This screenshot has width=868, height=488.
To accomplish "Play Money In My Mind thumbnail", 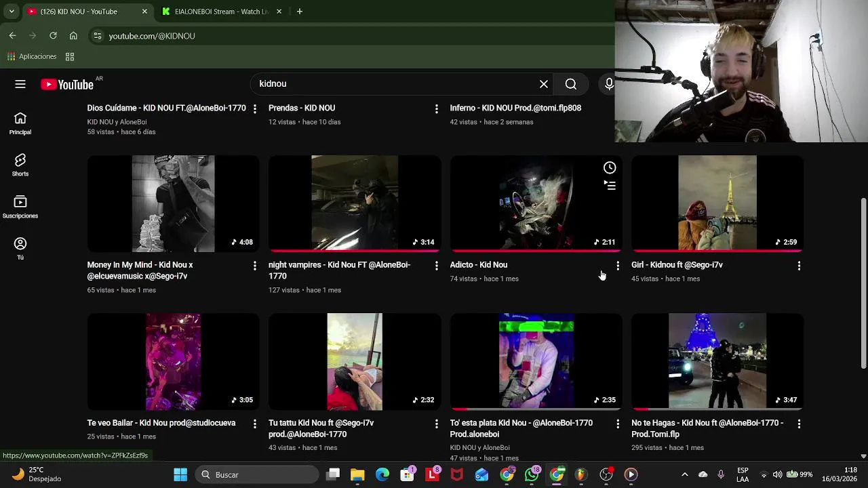I will [x=173, y=204].
